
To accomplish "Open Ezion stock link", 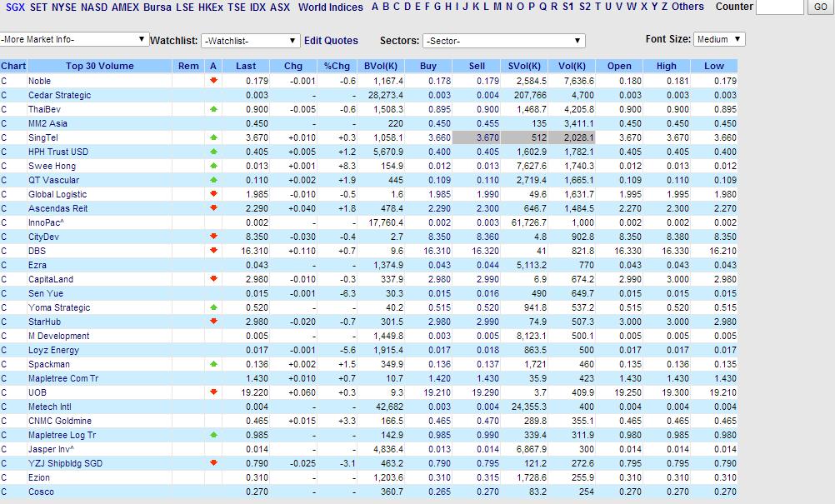I will coord(39,478).
